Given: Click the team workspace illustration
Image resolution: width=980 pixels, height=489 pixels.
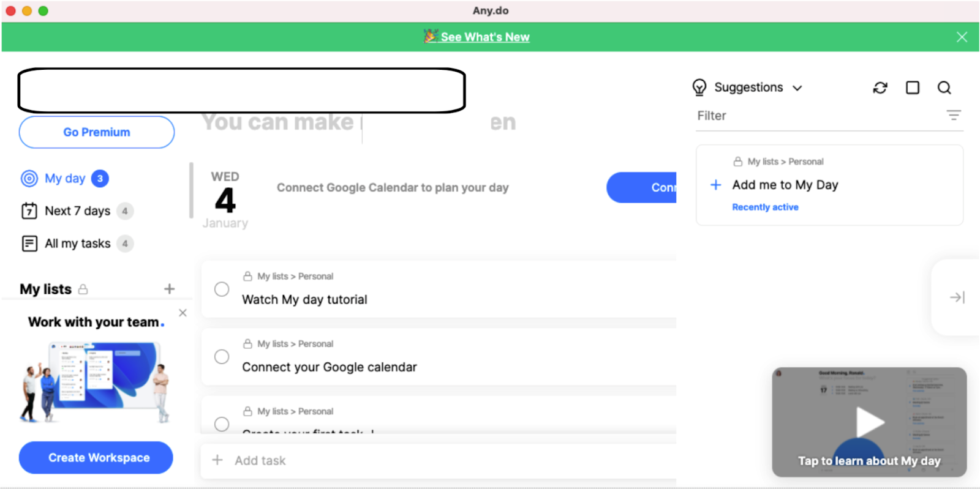Looking at the screenshot, I should [94, 383].
